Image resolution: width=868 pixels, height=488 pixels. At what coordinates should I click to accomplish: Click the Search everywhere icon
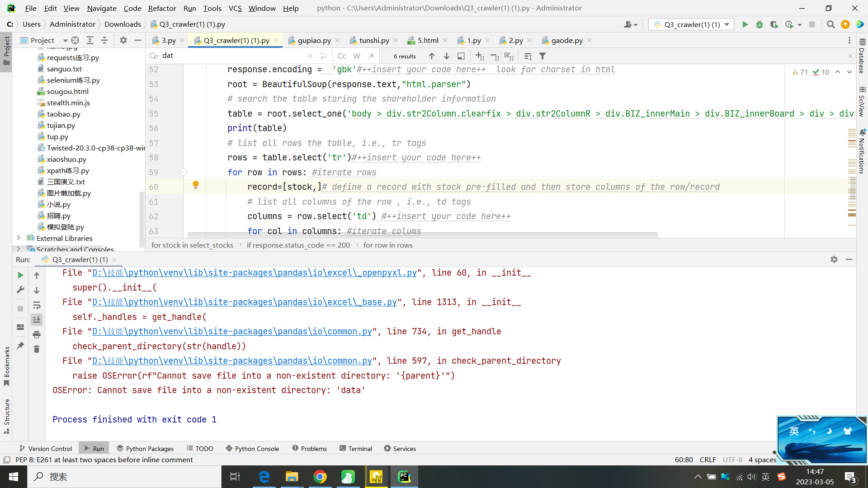click(x=830, y=24)
